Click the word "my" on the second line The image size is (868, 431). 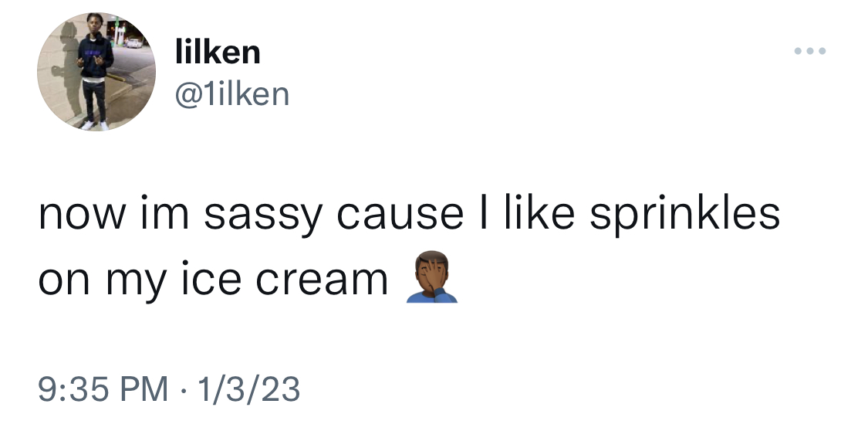click(x=136, y=283)
